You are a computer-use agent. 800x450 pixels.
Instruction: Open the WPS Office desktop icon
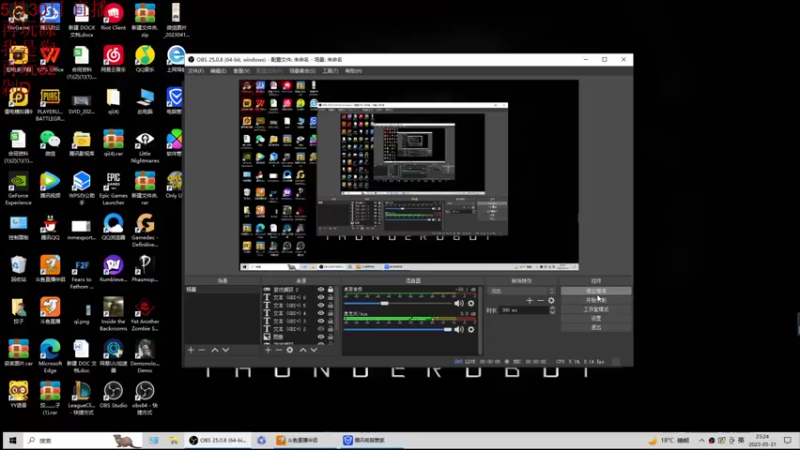click(50, 59)
